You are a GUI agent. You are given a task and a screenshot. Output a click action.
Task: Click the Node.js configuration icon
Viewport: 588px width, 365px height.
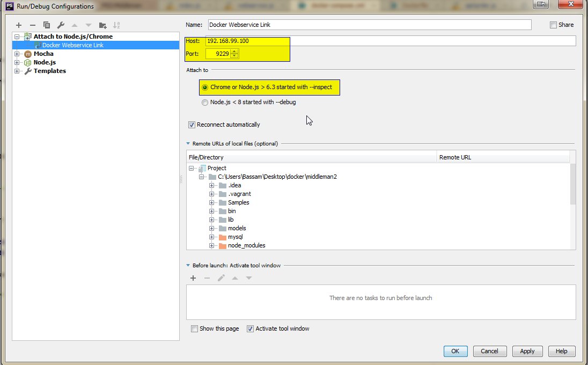[x=27, y=62]
